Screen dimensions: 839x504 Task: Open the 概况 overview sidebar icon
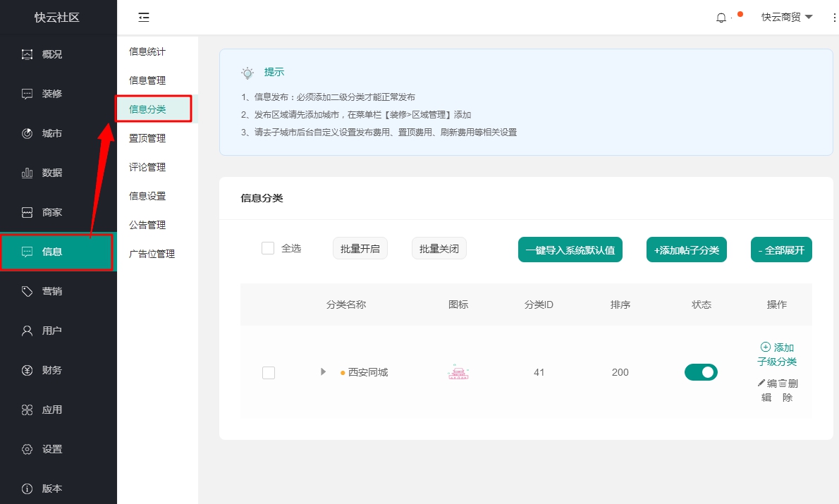tap(27, 54)
